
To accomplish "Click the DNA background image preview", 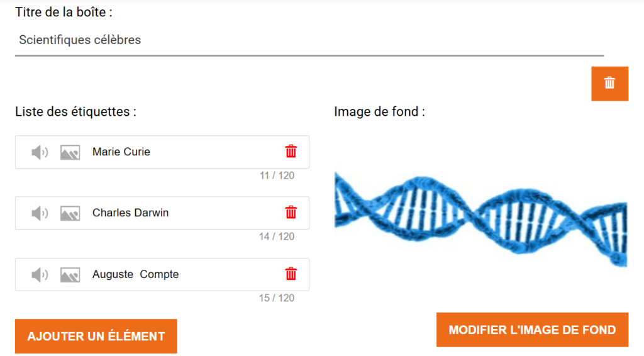I will [x=481, y=217].
